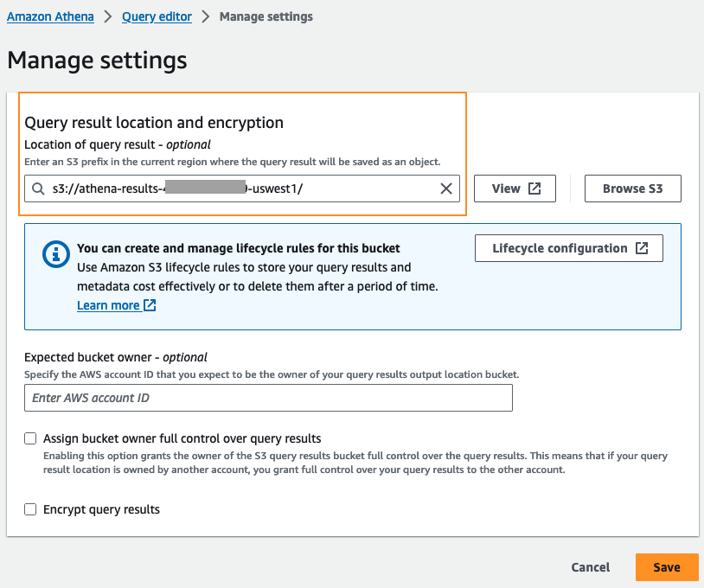The height and width of the screenshot is (588, 704).
Task: Open the Browse S3 dialog
Action: click(x=632, y=189)
